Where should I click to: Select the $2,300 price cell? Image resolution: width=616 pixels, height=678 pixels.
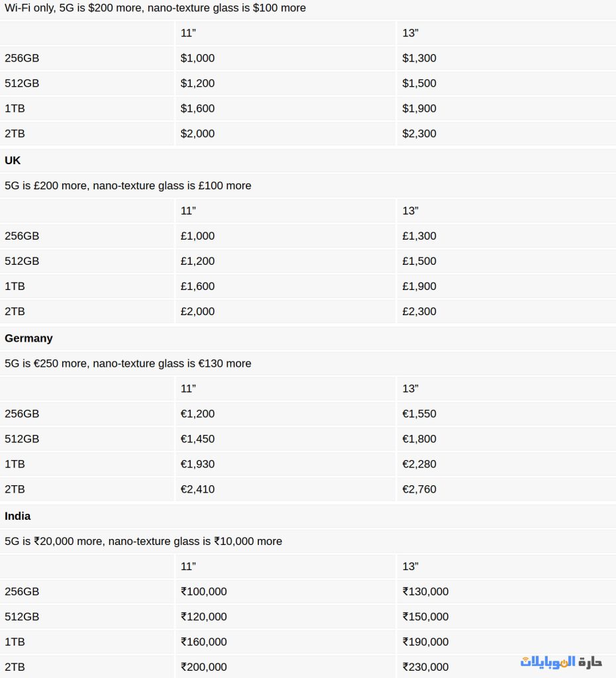pyautogui.click(x=419, y=134)
